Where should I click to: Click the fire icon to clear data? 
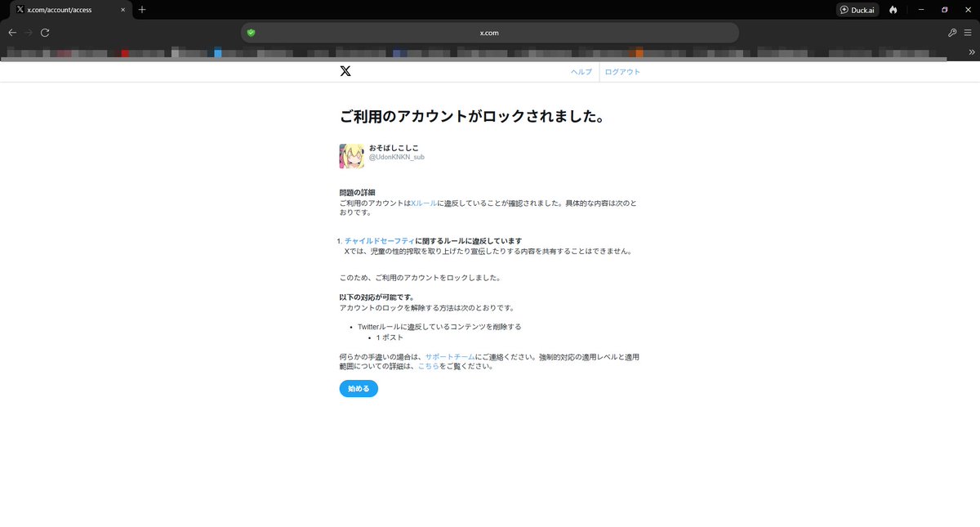click(x=893, y=10)
